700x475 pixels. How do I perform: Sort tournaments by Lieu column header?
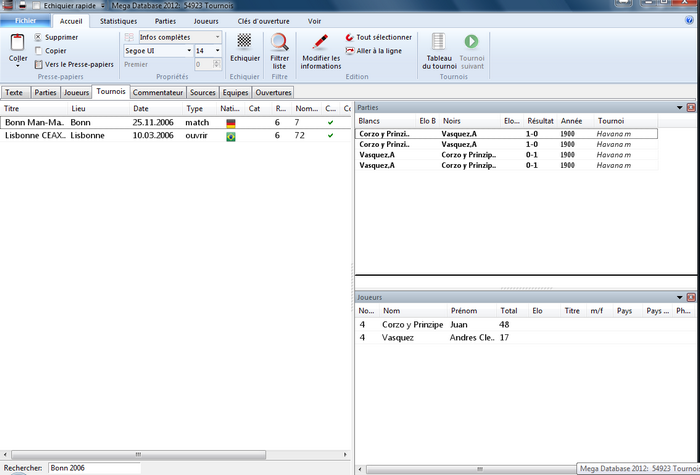click(99, 108)
